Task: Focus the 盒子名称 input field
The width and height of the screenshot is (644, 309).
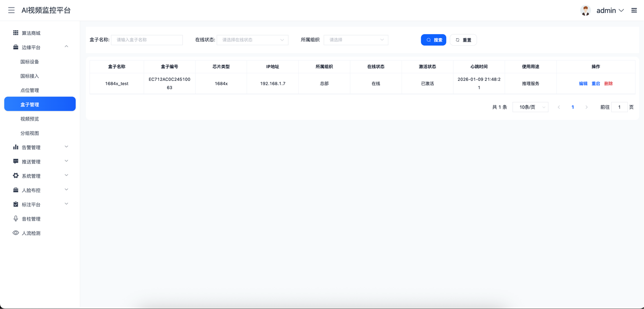Action: tap(147, 40)
